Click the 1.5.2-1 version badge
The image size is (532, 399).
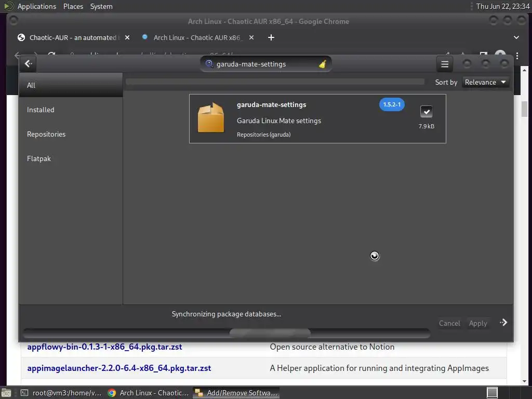[x=392, y=104]
